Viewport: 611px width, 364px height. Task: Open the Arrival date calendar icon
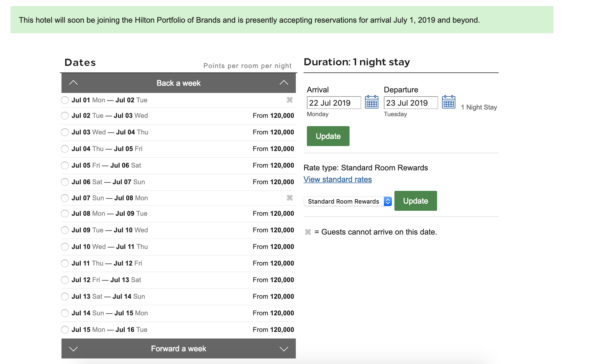tap(371, 102)
